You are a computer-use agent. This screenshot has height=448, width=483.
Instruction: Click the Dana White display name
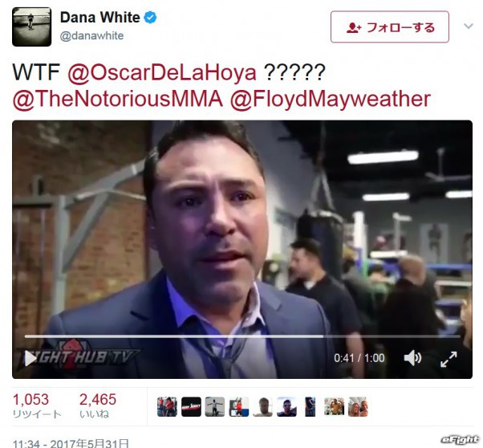[100, 18]
